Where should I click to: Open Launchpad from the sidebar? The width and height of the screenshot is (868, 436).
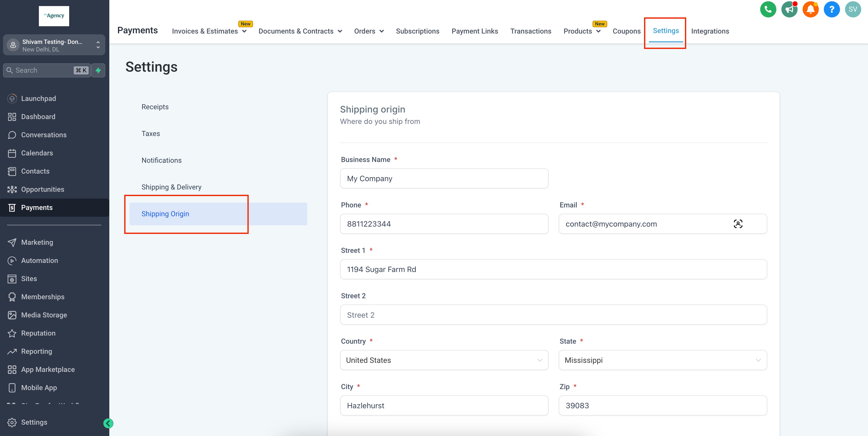click(x=38, y=98)
